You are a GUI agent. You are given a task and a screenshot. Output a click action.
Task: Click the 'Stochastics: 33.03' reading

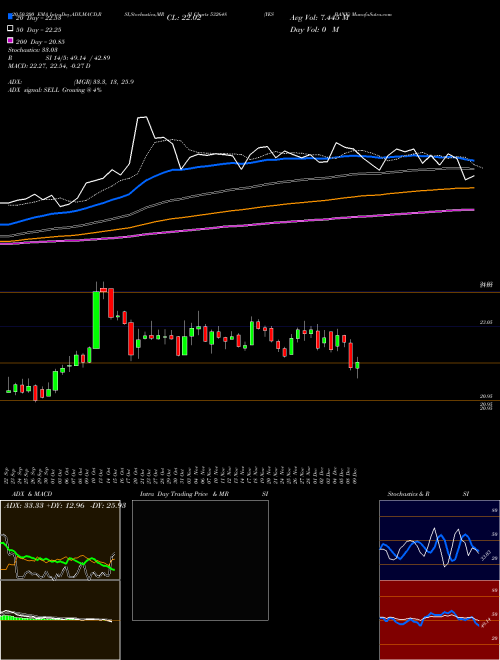32,50
